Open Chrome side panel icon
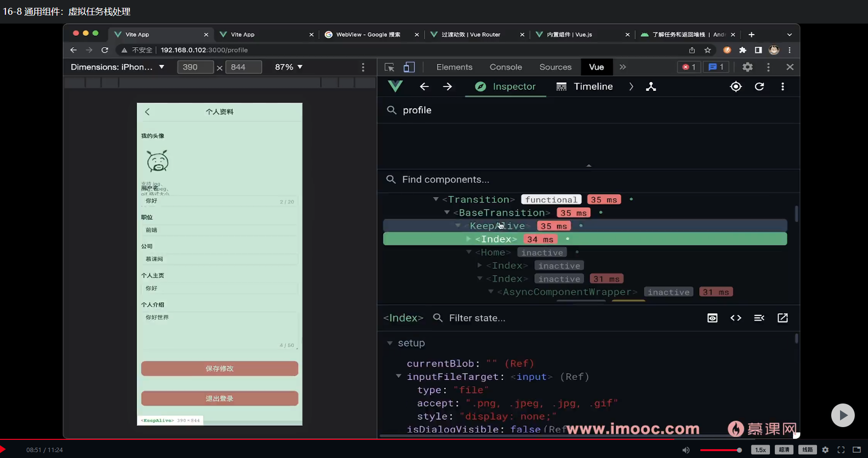Screen dimensions: 868x458 click(758, 50)
